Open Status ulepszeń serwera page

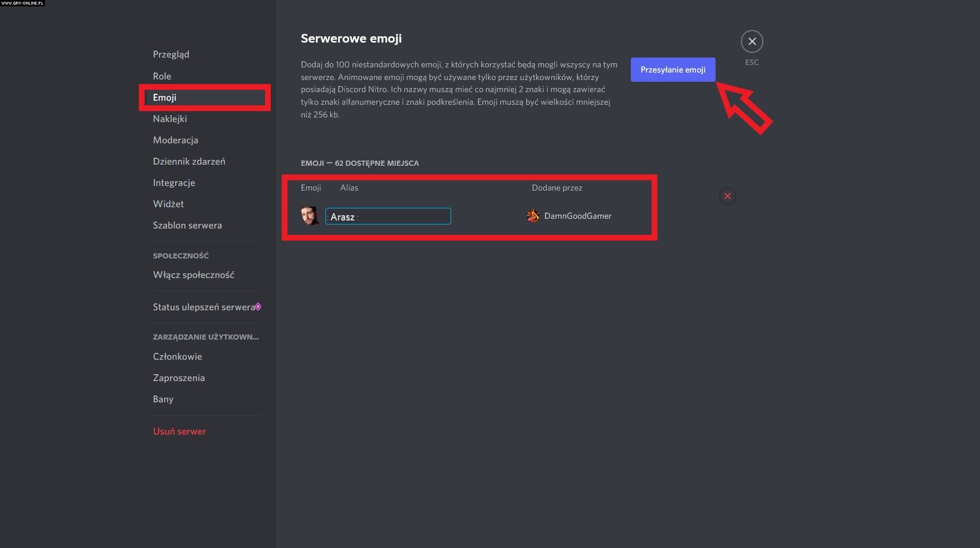pos(203,307)
